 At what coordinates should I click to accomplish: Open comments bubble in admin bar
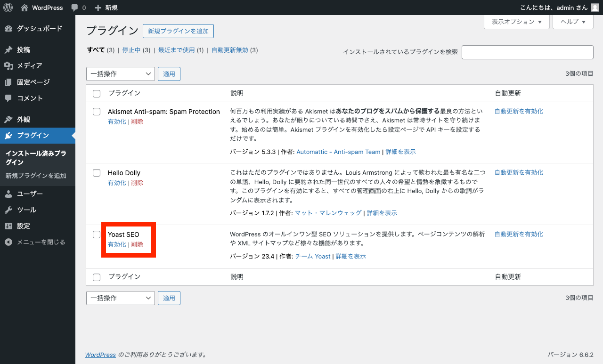74,8
